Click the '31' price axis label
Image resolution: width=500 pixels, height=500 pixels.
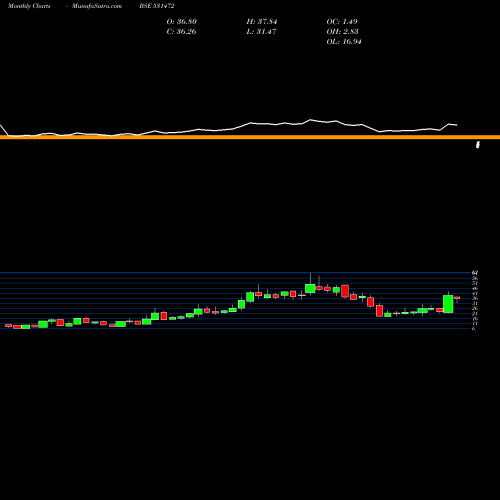pos(475,303)
